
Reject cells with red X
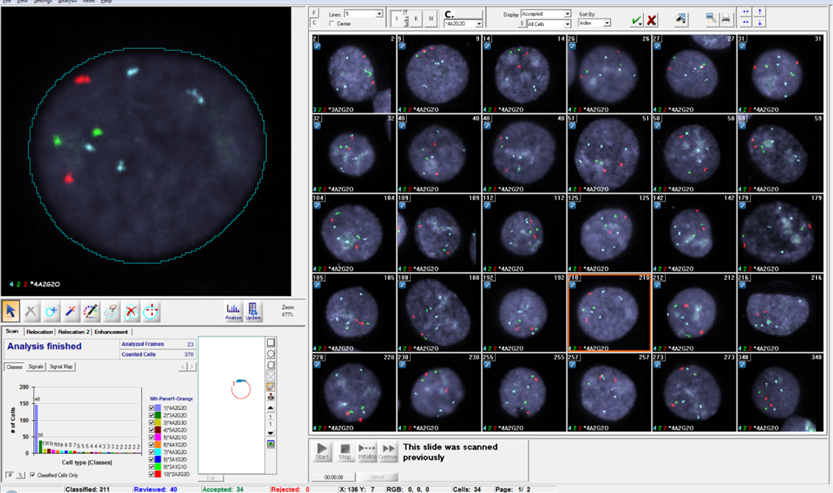click(x=651, y=20)
